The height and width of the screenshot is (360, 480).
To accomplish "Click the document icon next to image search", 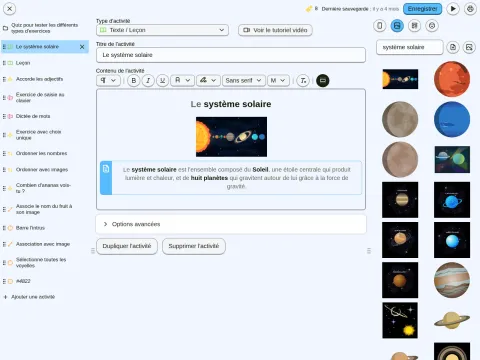I will (x=453, y=47).
